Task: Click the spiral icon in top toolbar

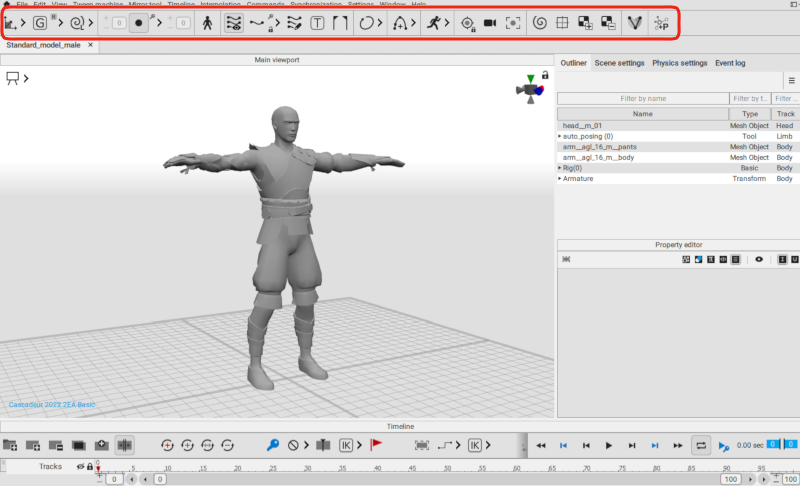Action: coord(539,23)
